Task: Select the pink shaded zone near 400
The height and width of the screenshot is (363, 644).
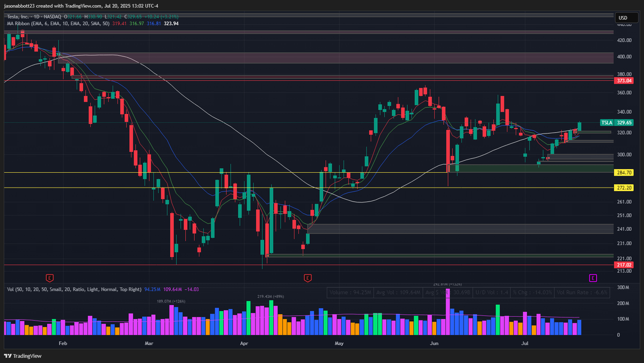Action: [335, 58]
